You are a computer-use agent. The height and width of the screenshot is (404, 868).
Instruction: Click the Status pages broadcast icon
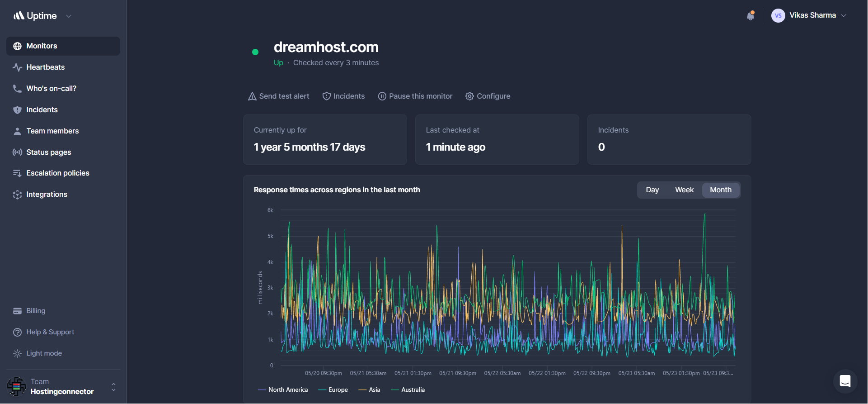(x=17, y=152)
